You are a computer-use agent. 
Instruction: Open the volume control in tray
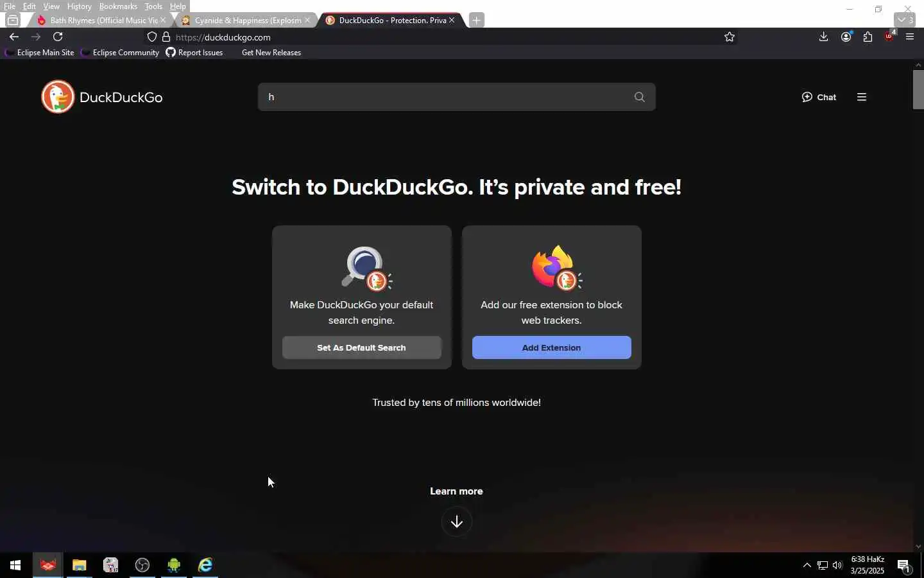click(837, 565)
